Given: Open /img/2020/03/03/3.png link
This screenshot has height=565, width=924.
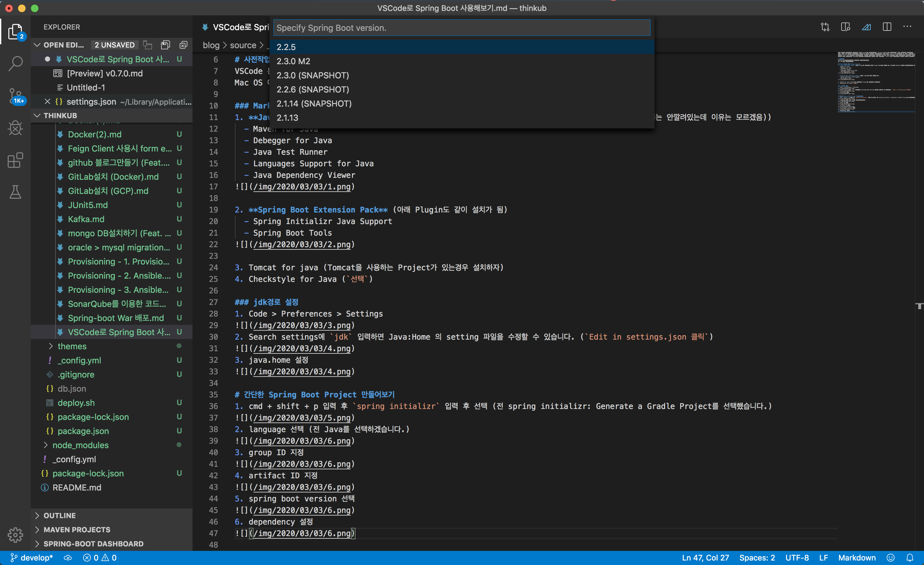Looking at the screenshot, I should tap(302, 325).
